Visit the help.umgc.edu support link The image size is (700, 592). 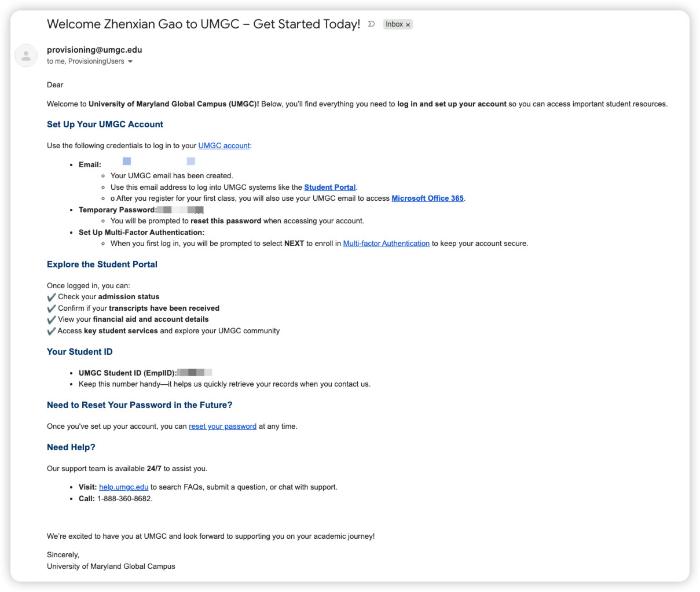[x=123, y=487]
